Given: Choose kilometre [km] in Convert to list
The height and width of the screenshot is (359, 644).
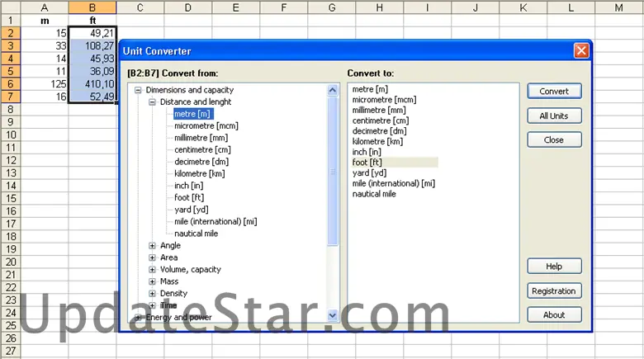Looking at the screenshot, I should pos(377,141).
